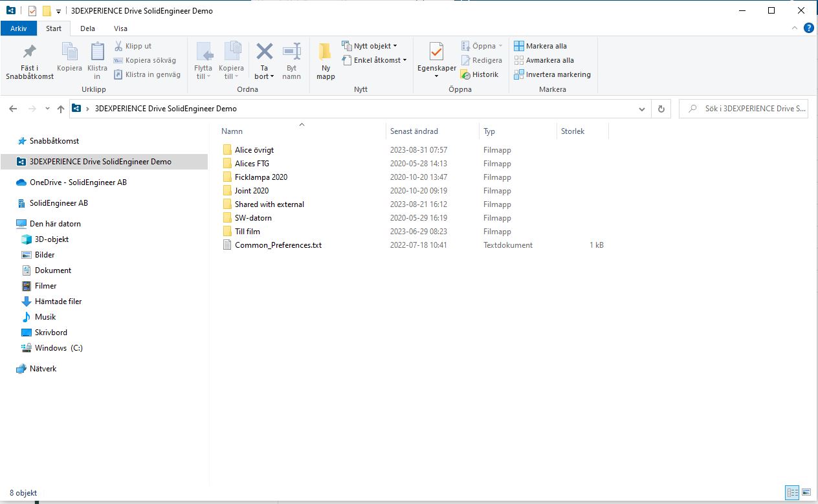Expand the Nytt objekt dropdown
The image size is (818, 504).
point(370,46)
